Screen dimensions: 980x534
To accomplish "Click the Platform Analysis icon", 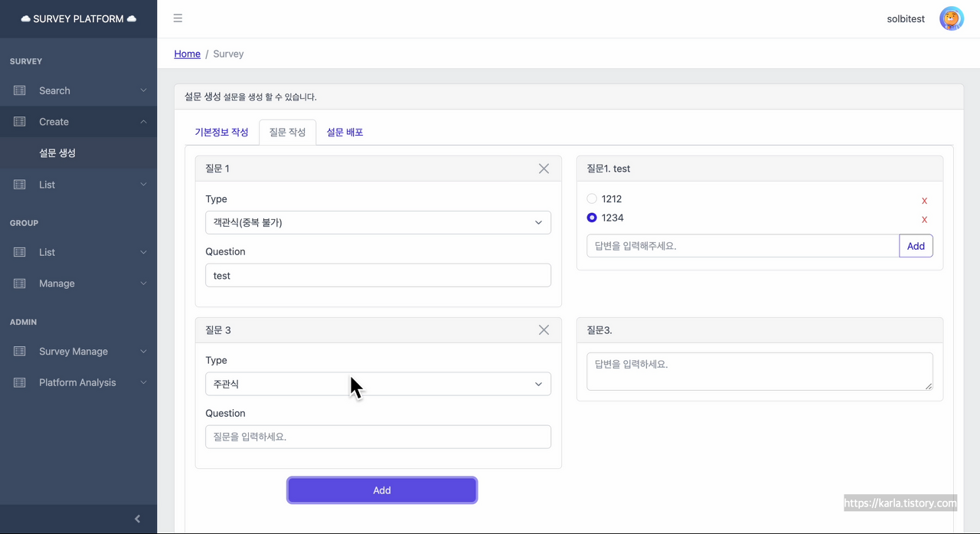I will tap(23, 382).
